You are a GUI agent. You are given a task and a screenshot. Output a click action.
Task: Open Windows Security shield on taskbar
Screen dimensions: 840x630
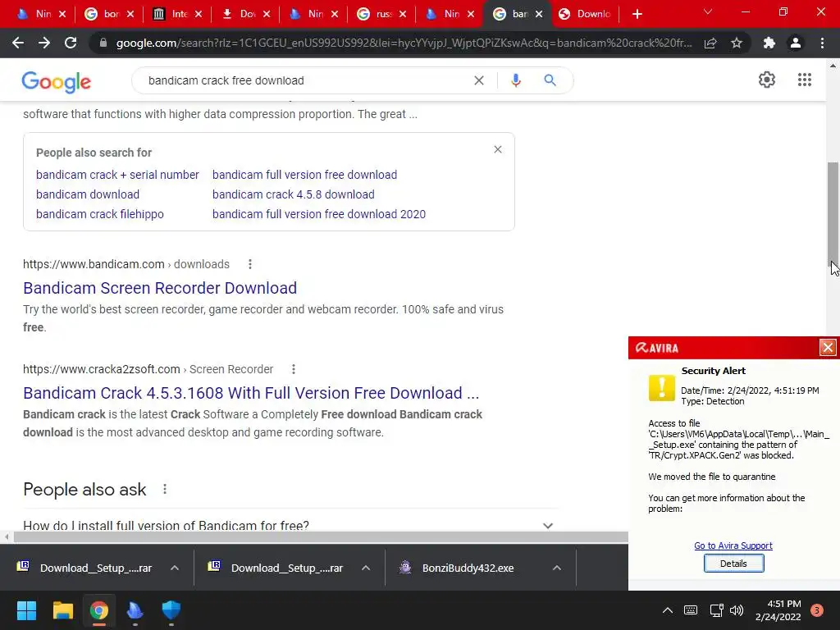pyautogui.click(x=171, y=610)
